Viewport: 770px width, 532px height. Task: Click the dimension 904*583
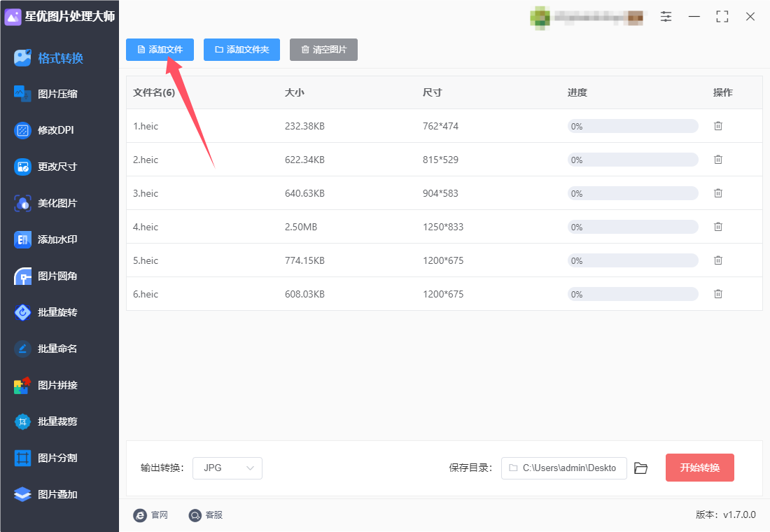click(x=440, y=193)
